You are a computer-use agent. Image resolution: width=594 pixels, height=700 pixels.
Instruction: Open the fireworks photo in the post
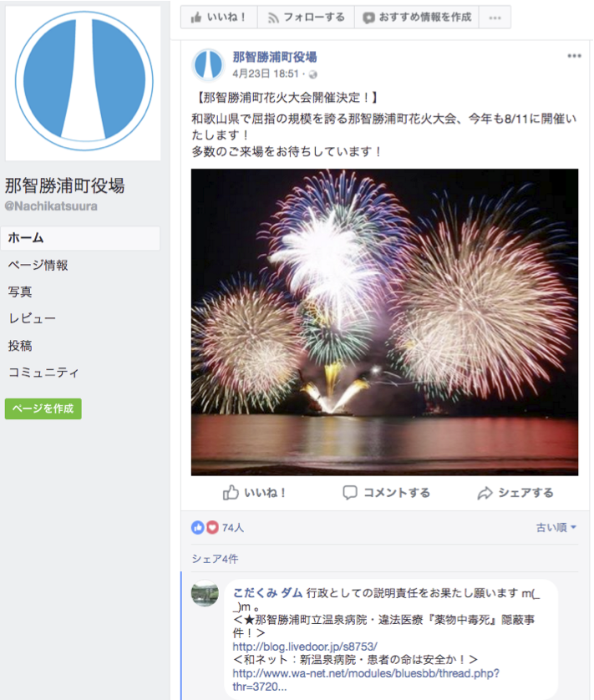(384, 322)
